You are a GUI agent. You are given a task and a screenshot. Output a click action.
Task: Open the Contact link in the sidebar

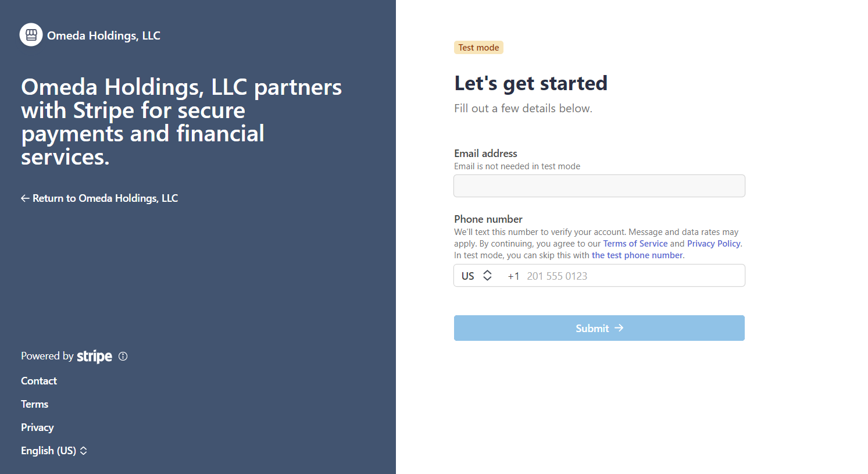pos(39,381)
